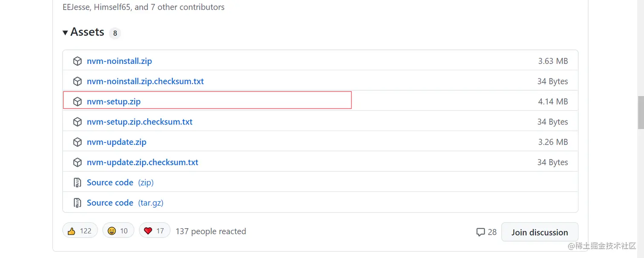This screenshot has height=258, width=644.
Task: Click package icon beside nvm-setup.zip.checksum.txt
Action: point(77,122)
